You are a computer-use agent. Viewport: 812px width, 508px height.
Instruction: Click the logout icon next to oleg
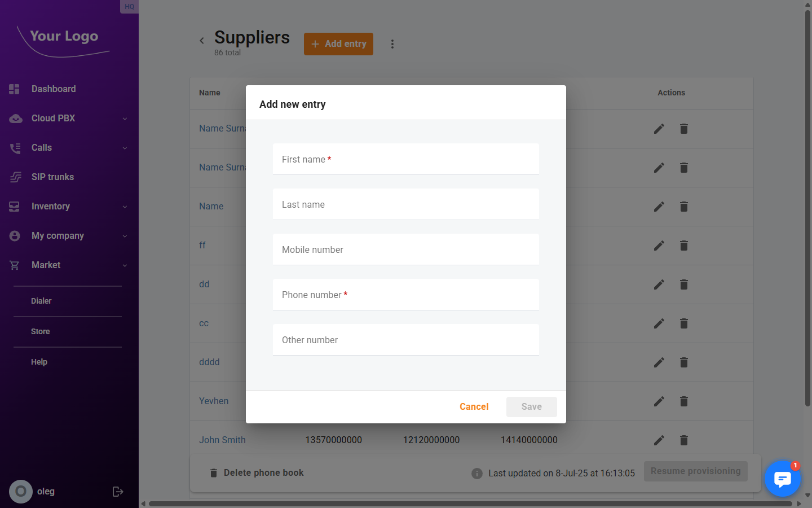tap(117, 491)
